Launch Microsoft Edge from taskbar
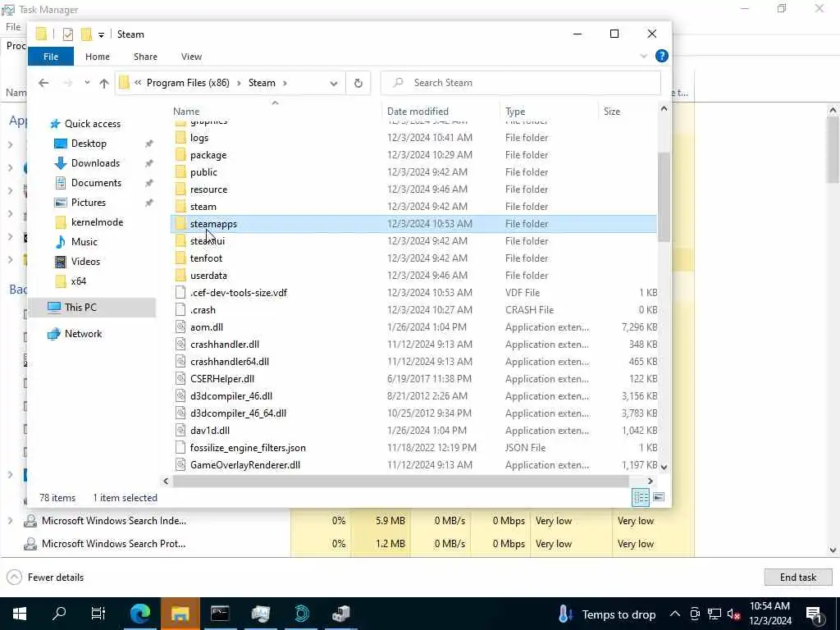 click(x=139, y=614)
